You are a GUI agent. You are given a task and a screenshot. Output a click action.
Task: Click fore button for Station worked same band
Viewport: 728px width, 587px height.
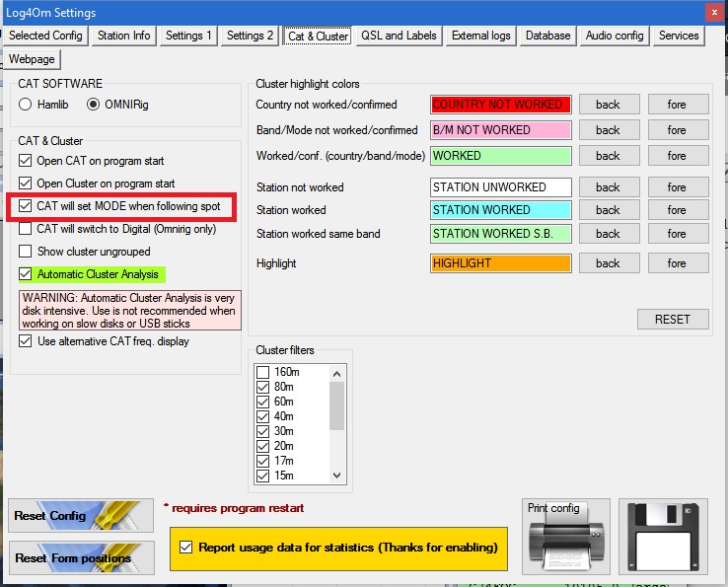(679, 234)
